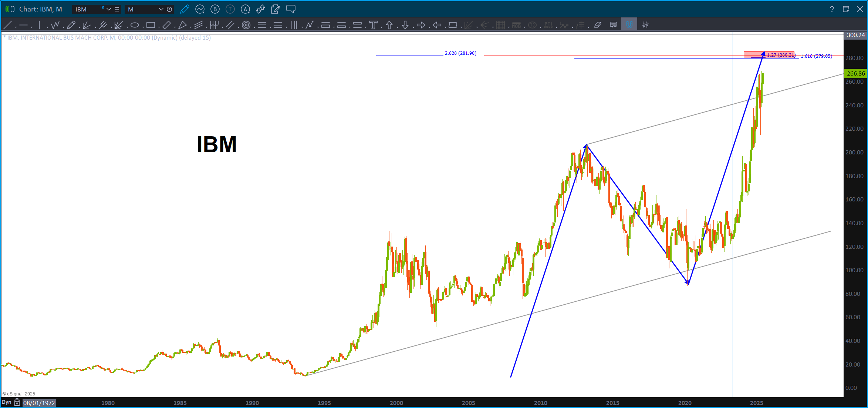Click the horizontal line tool
868x408 pixels.
tap(24, 25)
